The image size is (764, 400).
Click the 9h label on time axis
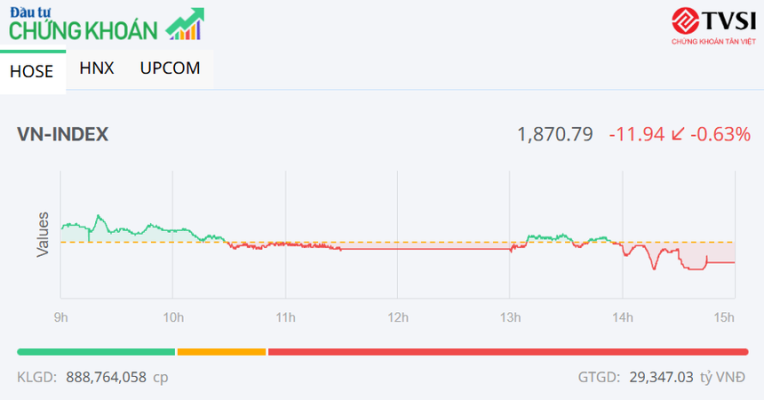pyautogui.click(x=61, y=318)
